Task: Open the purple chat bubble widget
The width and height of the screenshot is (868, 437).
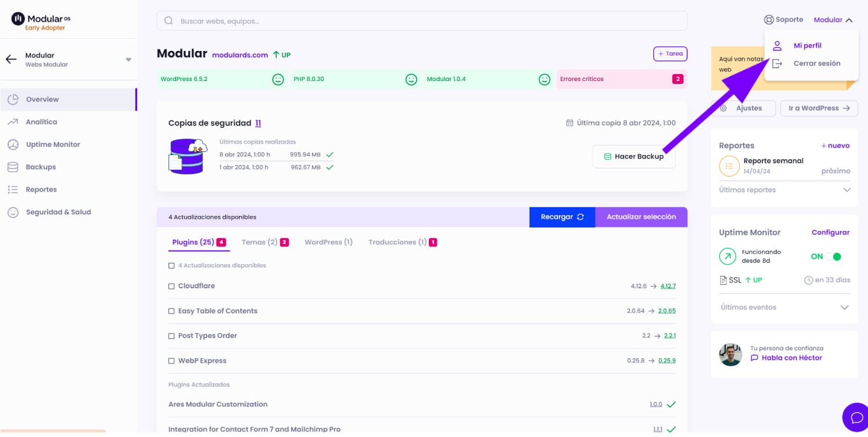Action: pyautogui.click(x=856, y=417)
